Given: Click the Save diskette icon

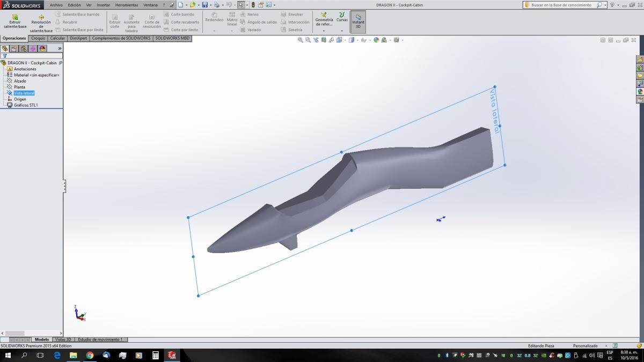Looking at the screenshot, I should click(x=204, y=5).
